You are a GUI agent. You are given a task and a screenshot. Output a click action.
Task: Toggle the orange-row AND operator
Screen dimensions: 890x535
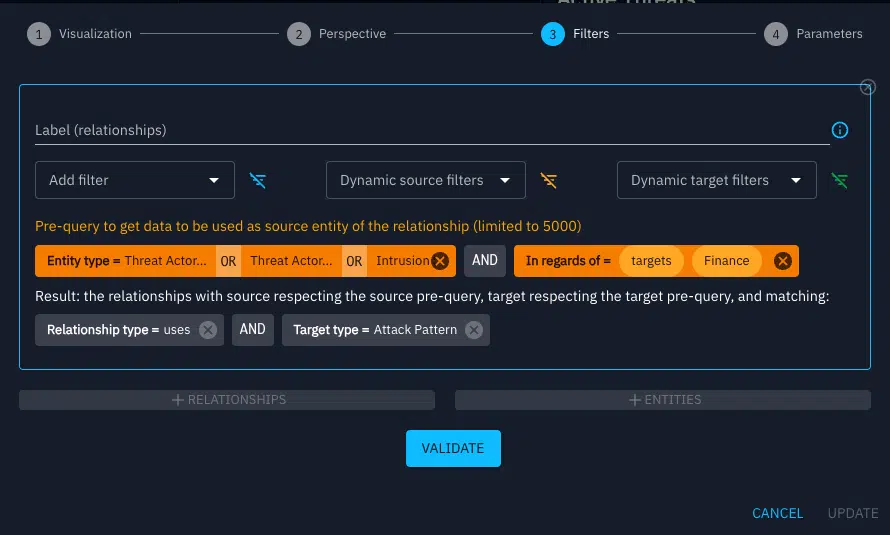coord(485,261)
